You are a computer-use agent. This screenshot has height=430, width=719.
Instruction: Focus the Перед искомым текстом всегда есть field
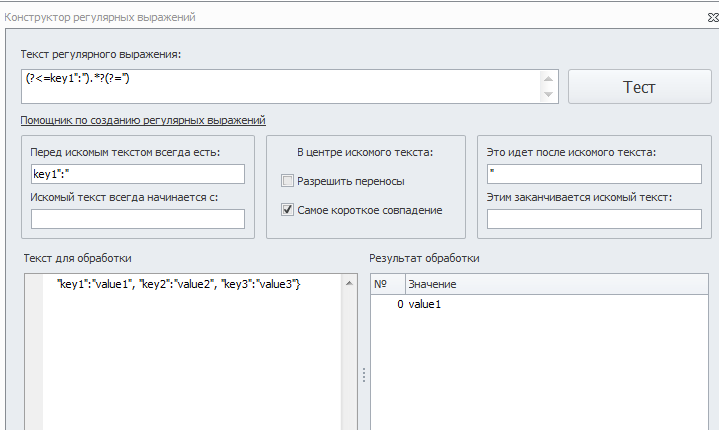coord(138,174)
